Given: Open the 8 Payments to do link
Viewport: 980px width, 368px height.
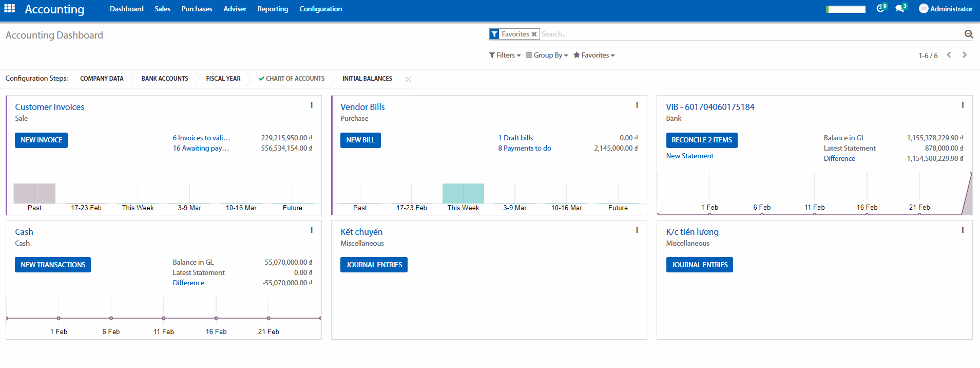Looking at the screenshot, I should pos(524,149).
